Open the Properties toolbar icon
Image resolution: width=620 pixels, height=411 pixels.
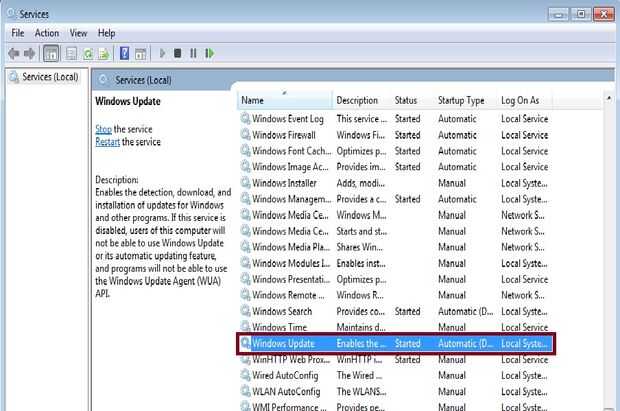(x=71, y=53)
